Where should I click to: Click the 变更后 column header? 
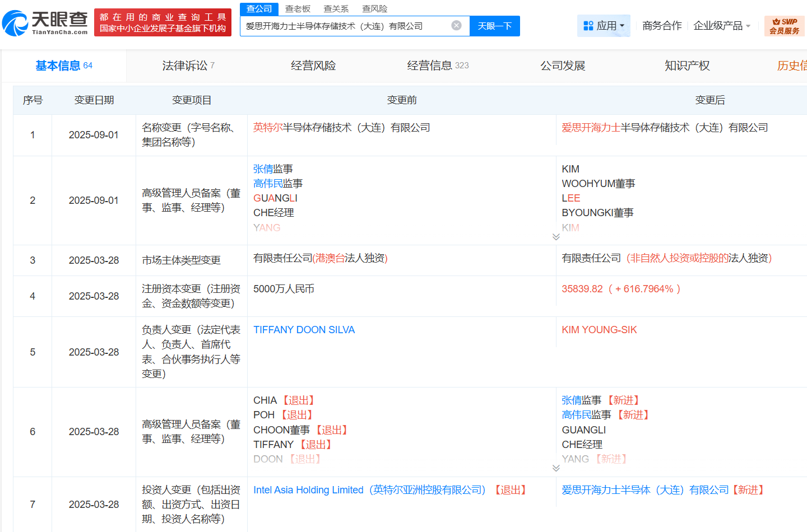710,100
